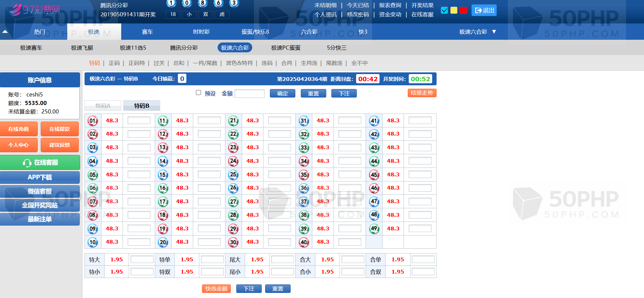Image resolution: width=644 pixels, height=298 pixels.
Task: Select the yellow theme color swatch
Action: pyautogui.click(x=454, y=10)
